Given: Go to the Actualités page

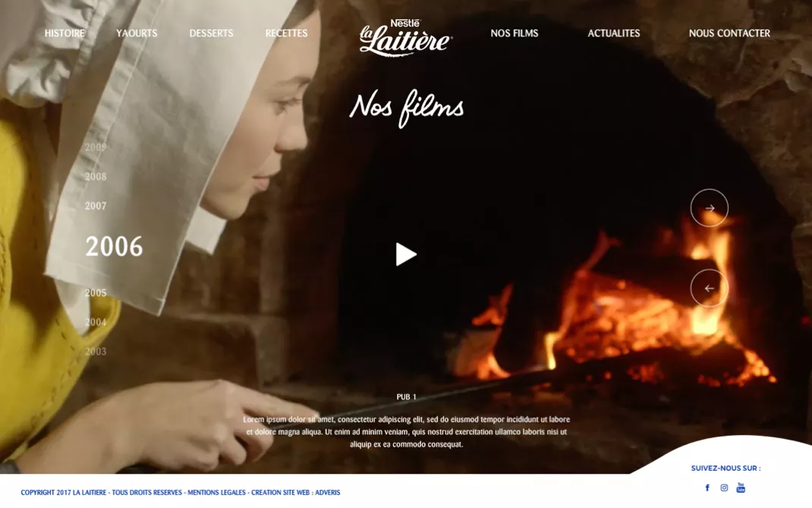Looking at the screenshot, I should coord(614,33).
